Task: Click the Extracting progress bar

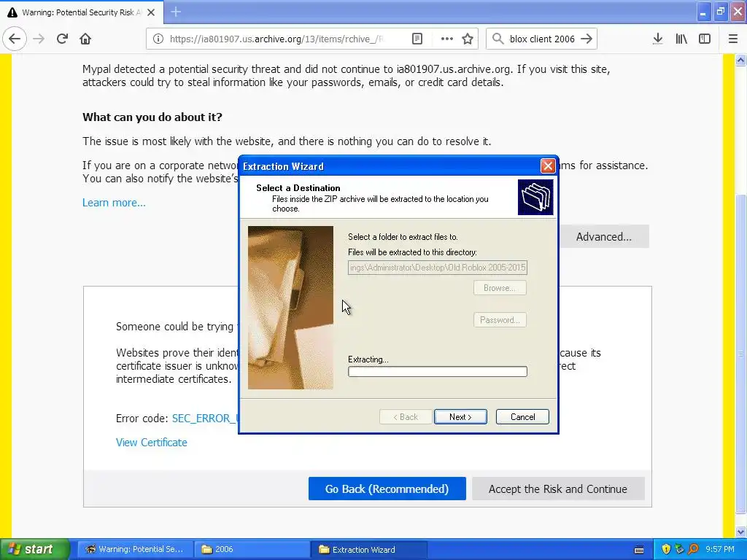Action: pos(438,371)
